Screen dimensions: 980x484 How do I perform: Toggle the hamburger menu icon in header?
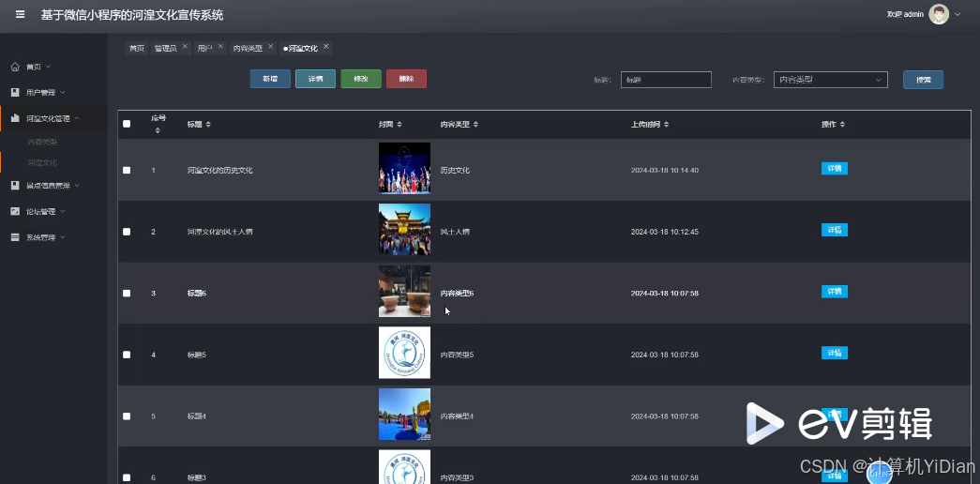pos(20,14)
